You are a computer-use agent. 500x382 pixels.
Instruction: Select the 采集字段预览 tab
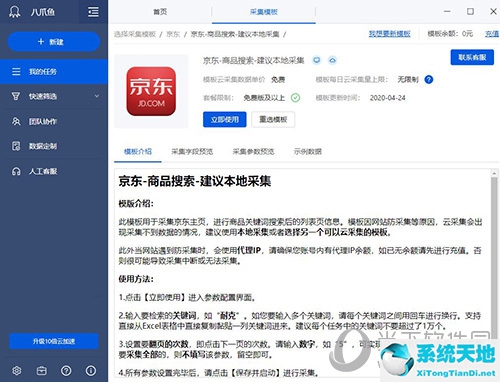[192, 152]
